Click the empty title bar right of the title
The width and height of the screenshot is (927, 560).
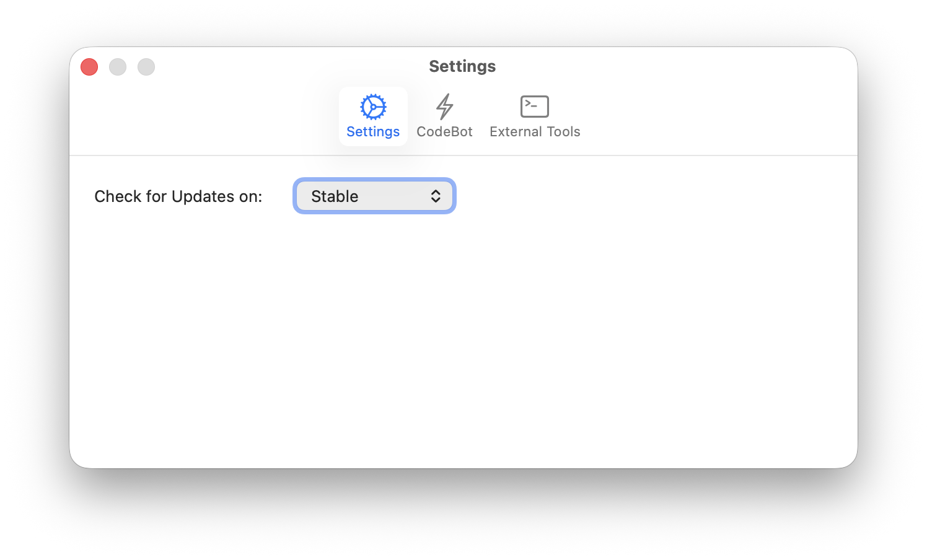675,66
